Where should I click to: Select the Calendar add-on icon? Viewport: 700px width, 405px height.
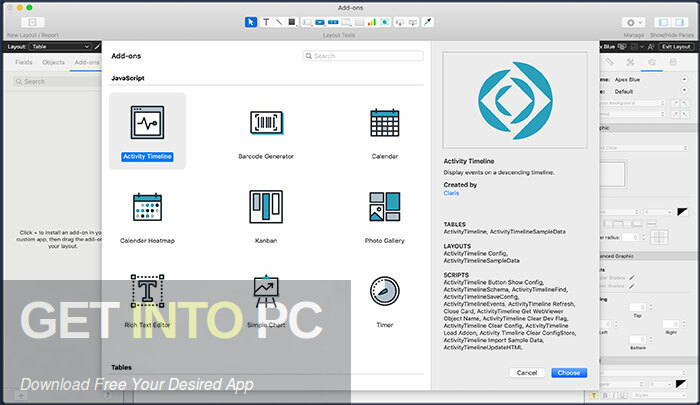click(384, 123)
